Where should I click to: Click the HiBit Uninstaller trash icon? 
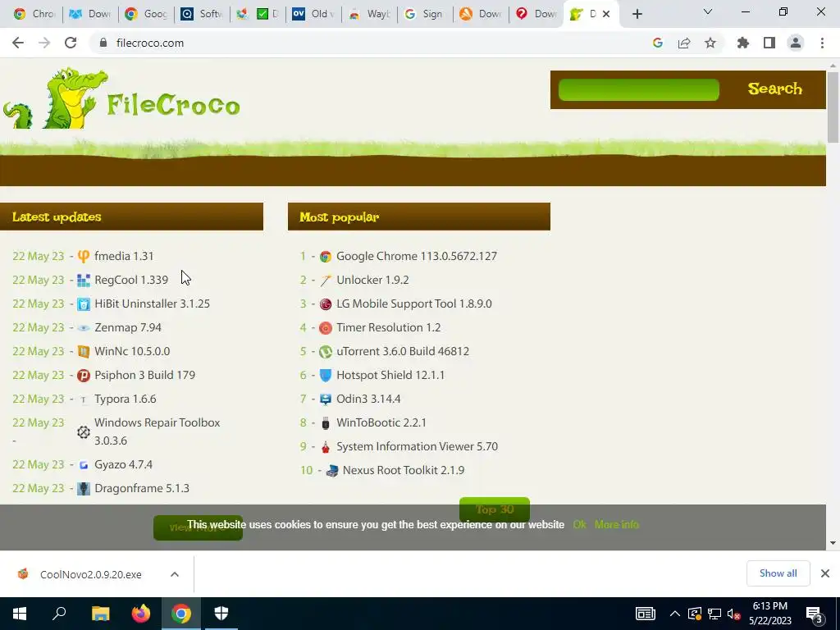pyautogui.click(x=84, y=304)
